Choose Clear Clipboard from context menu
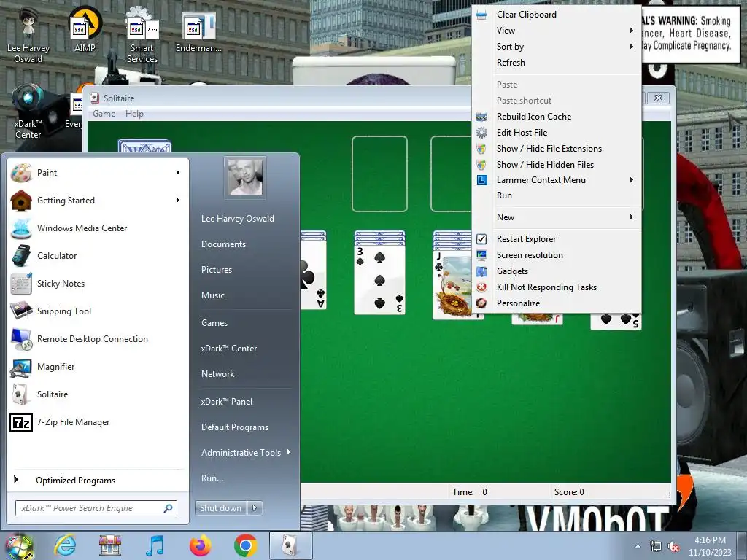This screenshot has height=560, width=747. point(557,15)
